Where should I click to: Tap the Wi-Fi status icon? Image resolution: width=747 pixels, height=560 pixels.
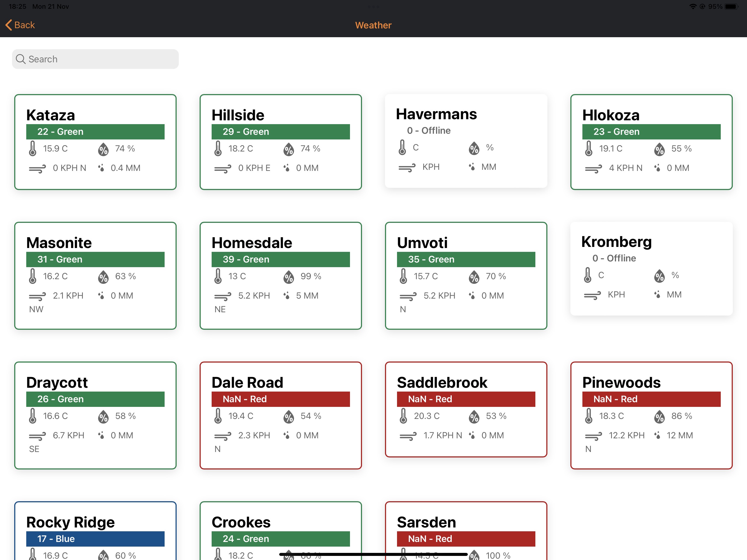pos(693,6)
